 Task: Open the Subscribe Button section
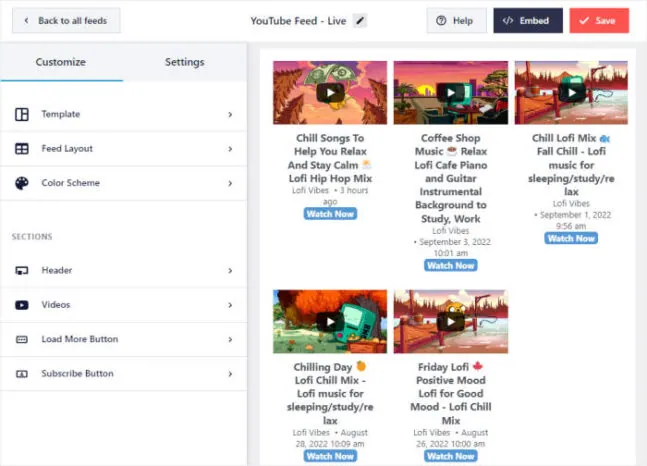click(124, 374)
